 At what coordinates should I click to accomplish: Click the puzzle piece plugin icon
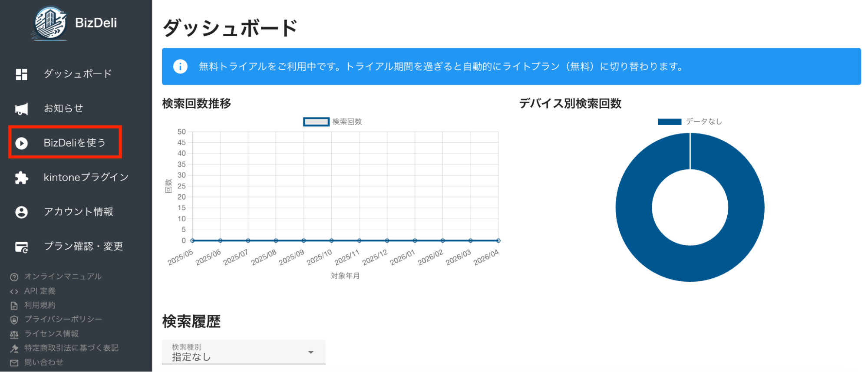[21, 178]
